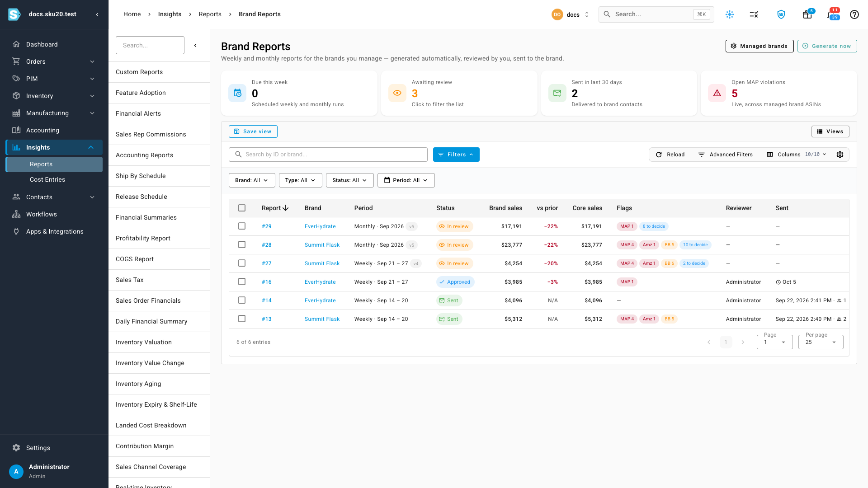Tick the checkbox for report #13
The image size is (868, 488).
pos(242,319)
